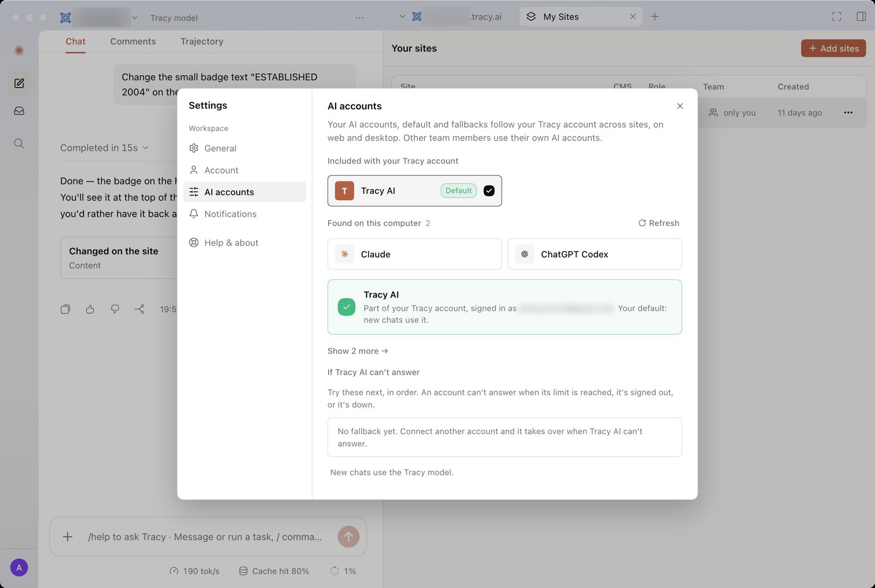Switch to the Comments tab
Viewport: 875px width, 588px height.
(133, 42)
